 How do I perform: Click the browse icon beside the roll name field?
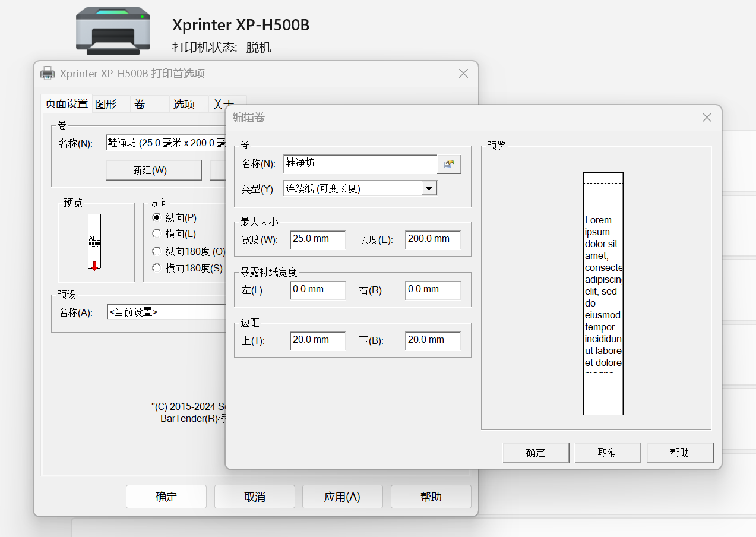coord(449,164)
